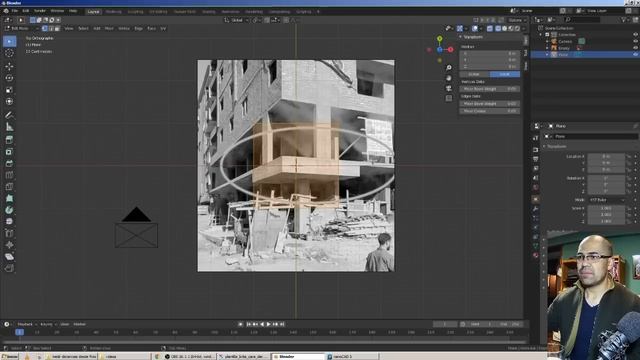Expand the Camera item in outliner

pyautogui.click(x=547, y=41)
